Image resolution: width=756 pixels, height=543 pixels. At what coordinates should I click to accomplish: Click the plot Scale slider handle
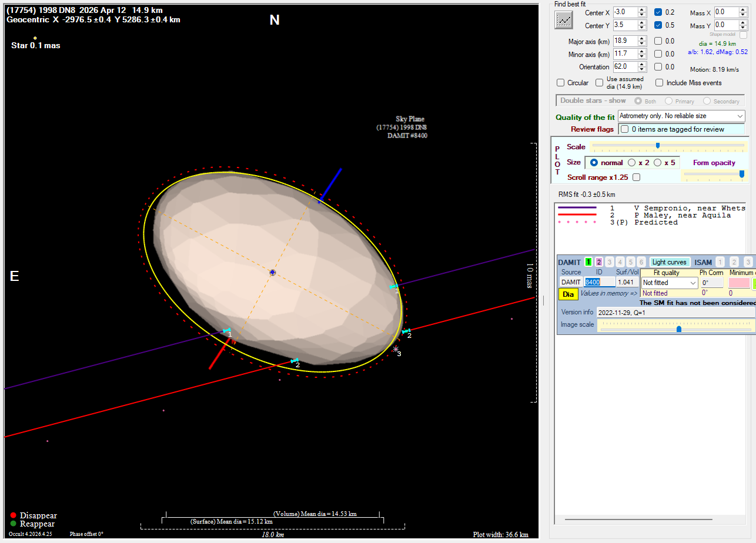pyautogui.click(x=657, y=146)
